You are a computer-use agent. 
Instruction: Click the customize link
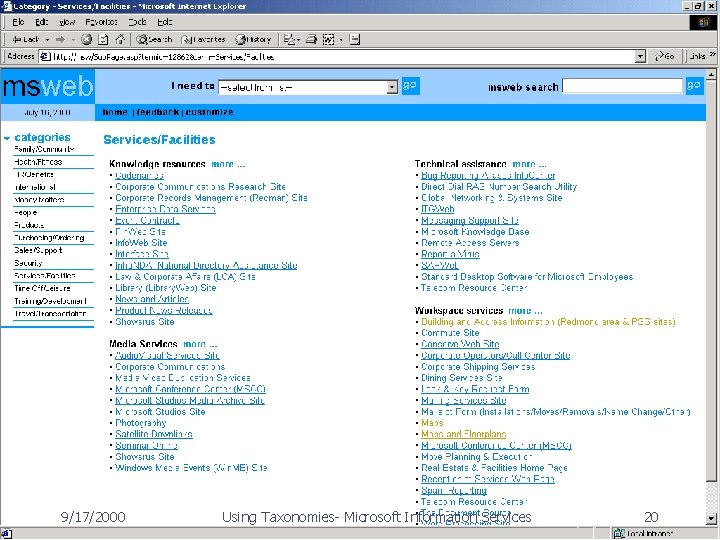(209, 112)
